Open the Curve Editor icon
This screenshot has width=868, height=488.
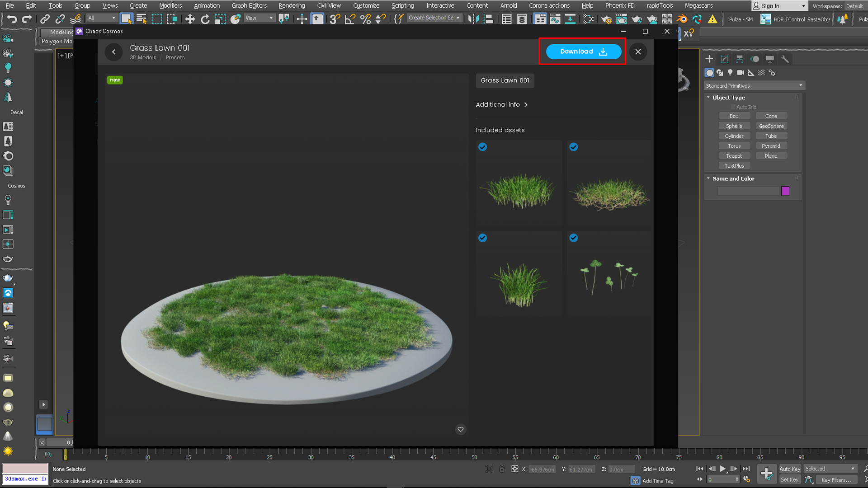tap(555, 19)
